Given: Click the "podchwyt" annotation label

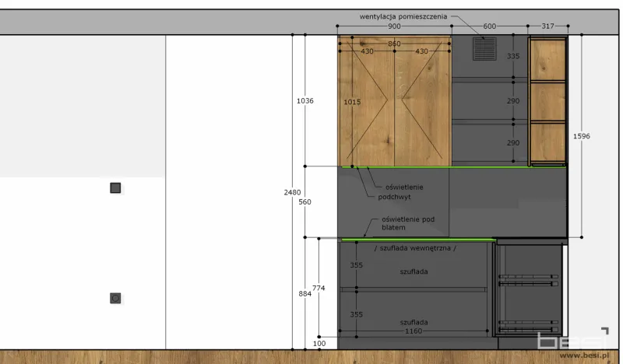Looking at the screenshot, I should pos(394,198).
